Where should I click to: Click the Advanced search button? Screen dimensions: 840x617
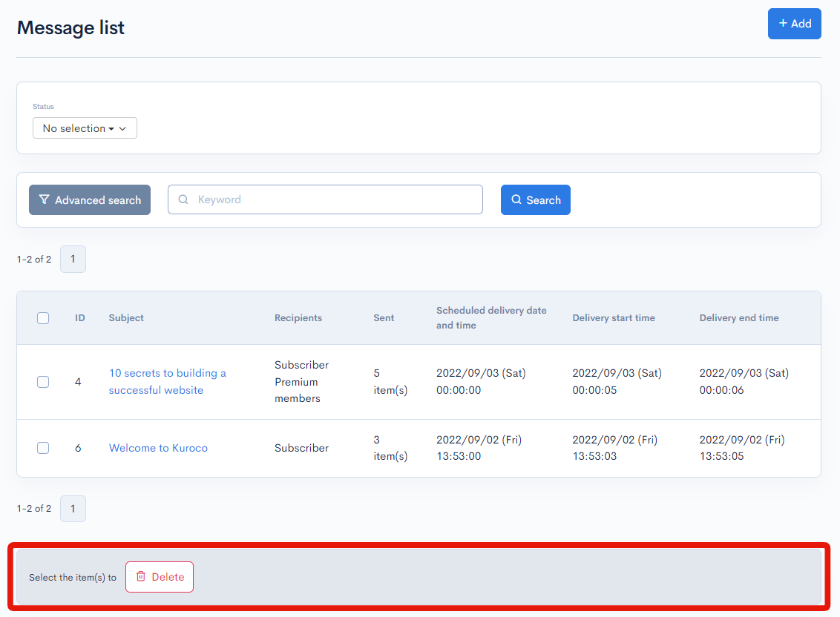point(89,199)
